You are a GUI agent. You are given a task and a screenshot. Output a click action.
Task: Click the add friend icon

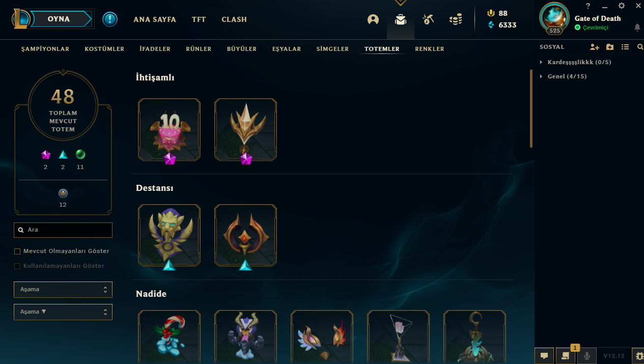click(595, 47)
